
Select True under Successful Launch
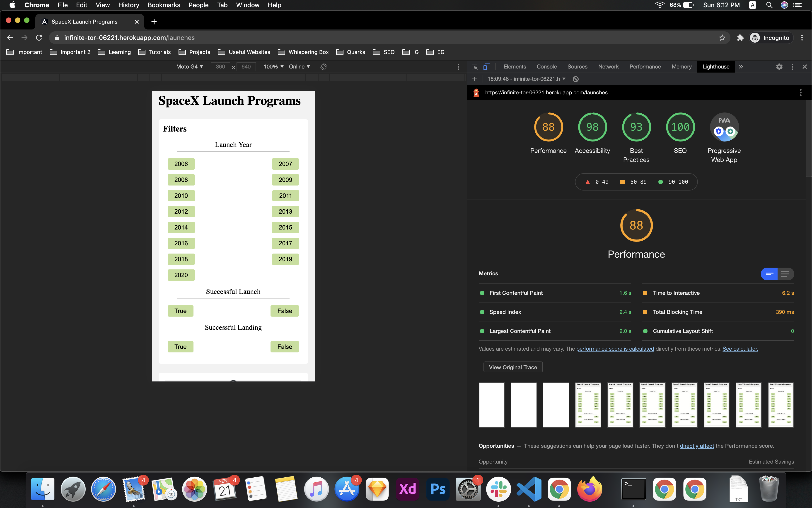[x=180, y=311]
